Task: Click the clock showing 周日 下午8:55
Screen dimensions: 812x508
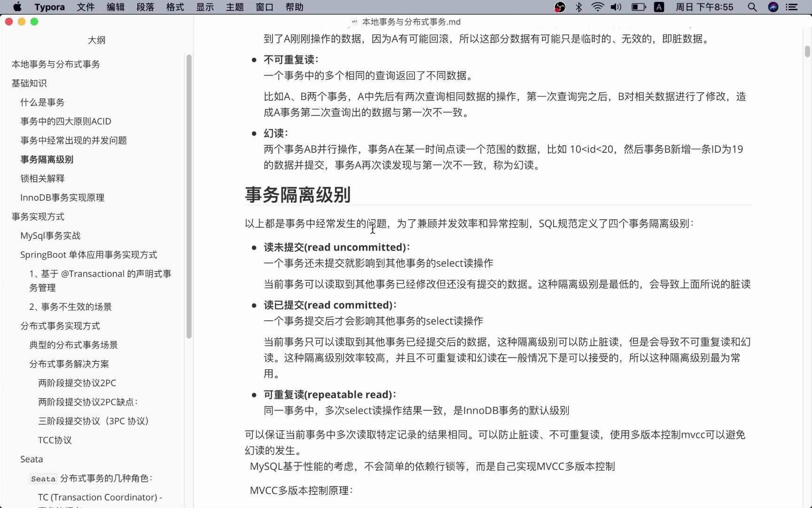Action: (x=704, y=7)
